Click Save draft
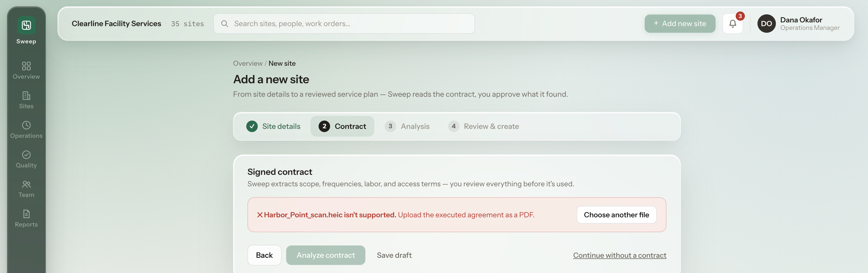The width and height of the screenshot is (868, 273). click(x=394, y=255)
